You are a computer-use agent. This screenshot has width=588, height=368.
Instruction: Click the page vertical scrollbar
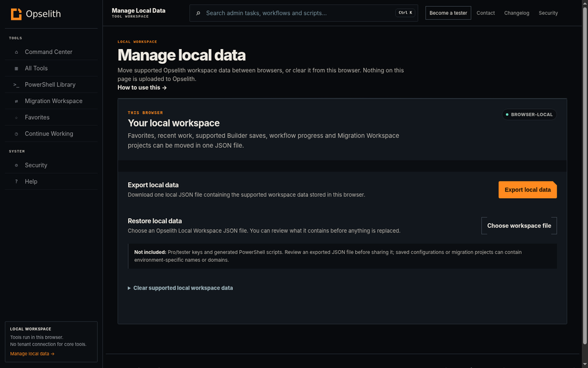pos(584,175)
